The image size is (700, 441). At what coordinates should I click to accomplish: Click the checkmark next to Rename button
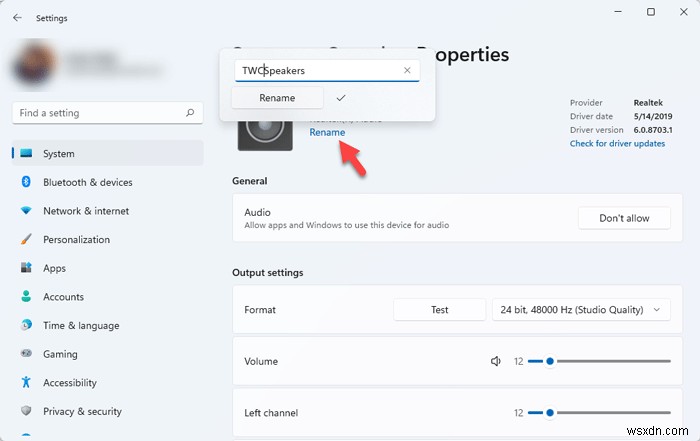point(341,98)
